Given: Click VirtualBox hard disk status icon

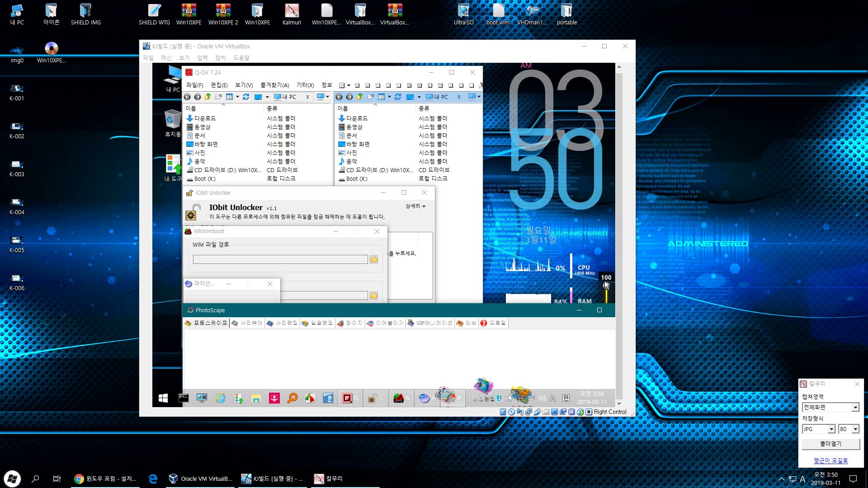Looking at the screenshot, I should (x=503, y=412).
